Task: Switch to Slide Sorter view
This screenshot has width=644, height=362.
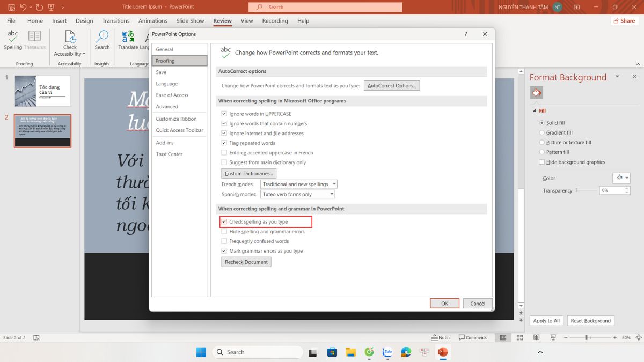Action: click(x=519, y=337)
